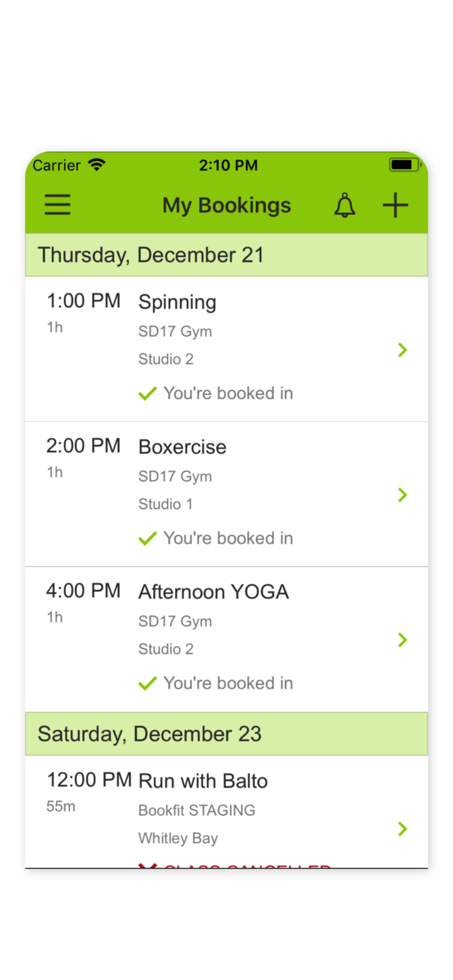Click Boxercise booked-in green checkmark
Viewport: 453px width, 980px height.
pos(147,539)
